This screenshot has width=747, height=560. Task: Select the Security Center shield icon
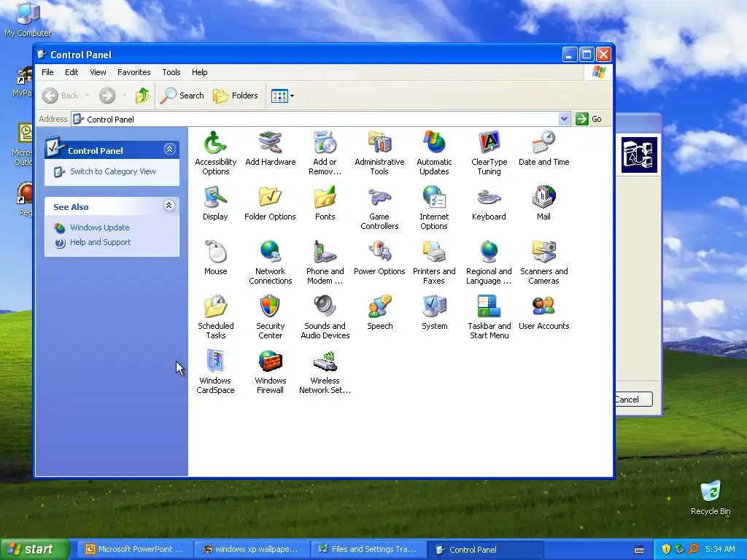click(x=270, y=307)
